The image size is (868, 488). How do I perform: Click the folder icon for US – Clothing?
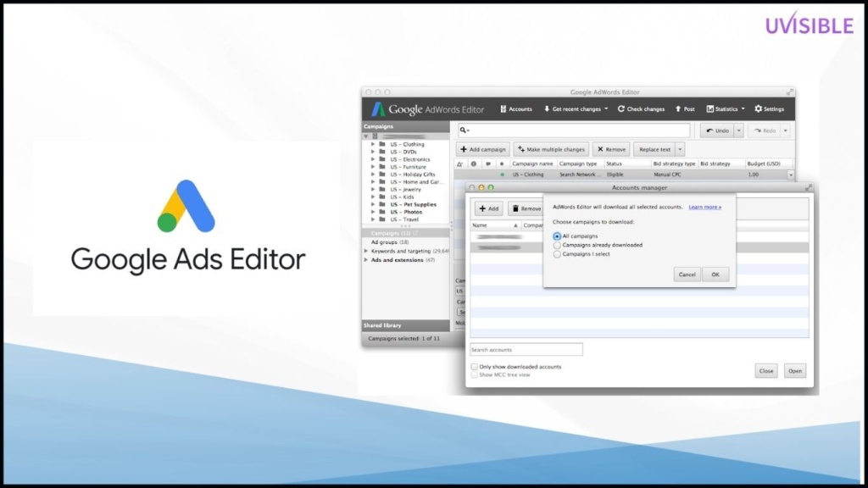click(382, 144)
